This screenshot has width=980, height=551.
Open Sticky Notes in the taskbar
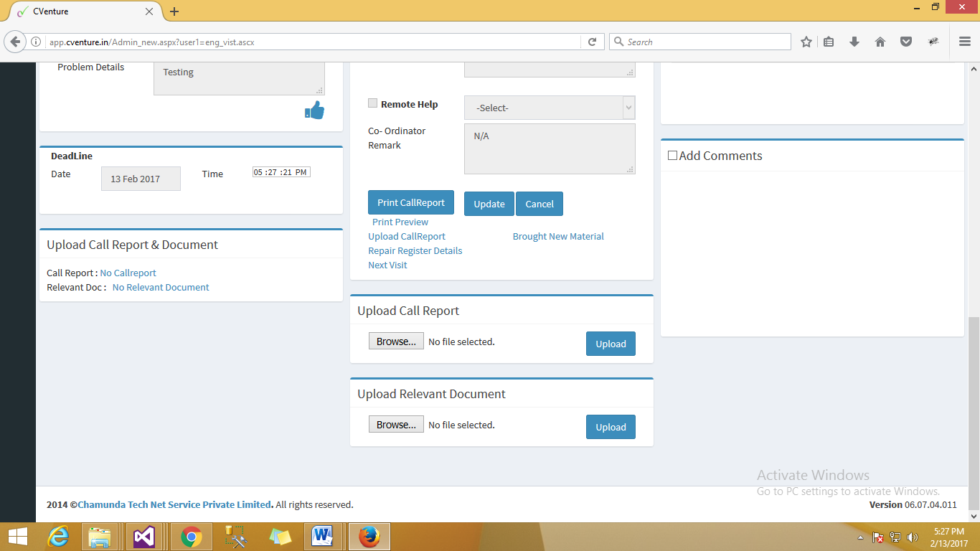pyautogui.click(x=280, y=537)
